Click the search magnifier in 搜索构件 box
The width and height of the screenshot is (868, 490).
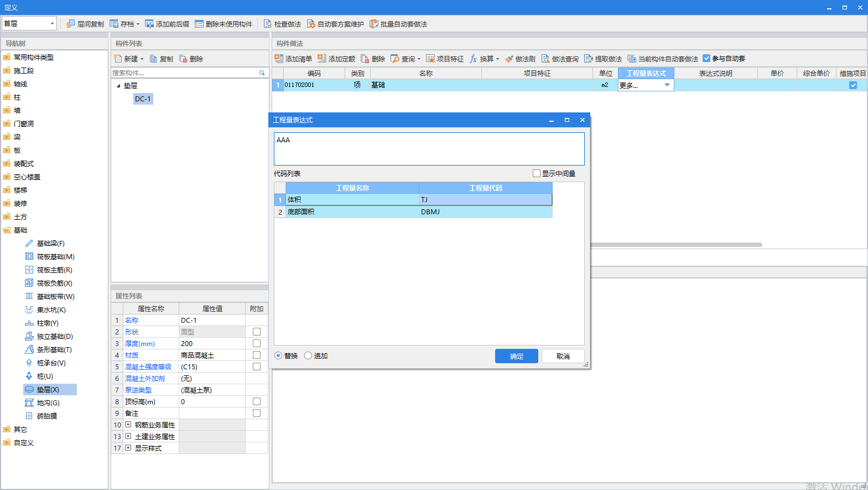(x=262, y=73)
